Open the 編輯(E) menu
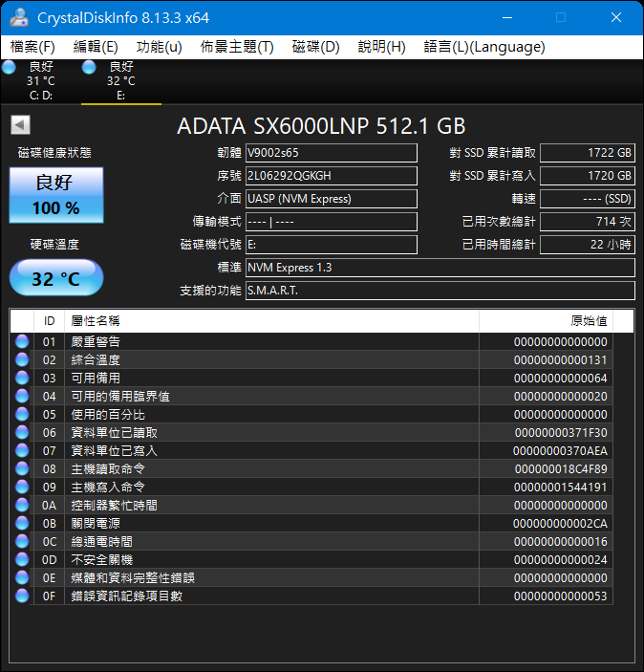The height and width of the screenshot is (672, 644). click(96, 47)
